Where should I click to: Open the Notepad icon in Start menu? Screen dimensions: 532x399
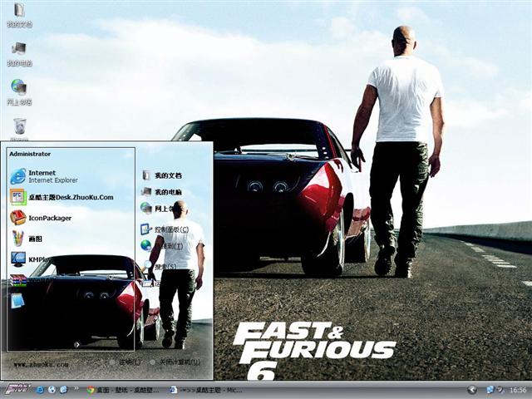17,301
